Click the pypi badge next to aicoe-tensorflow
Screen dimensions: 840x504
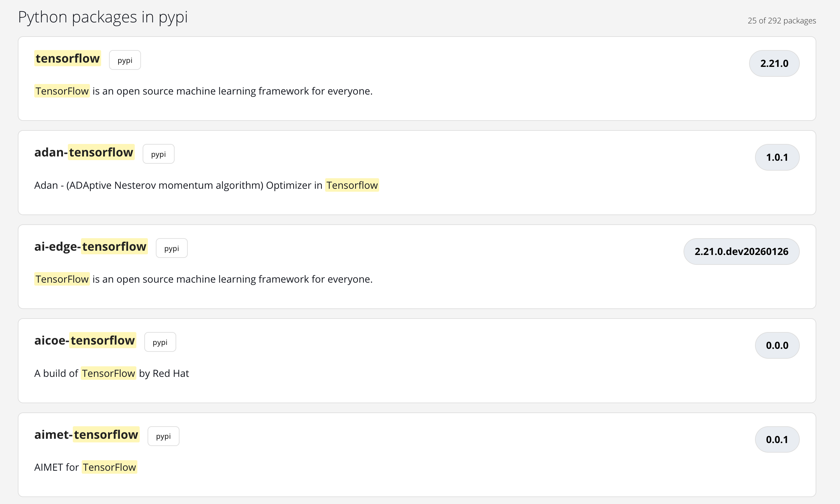point(160,342)
